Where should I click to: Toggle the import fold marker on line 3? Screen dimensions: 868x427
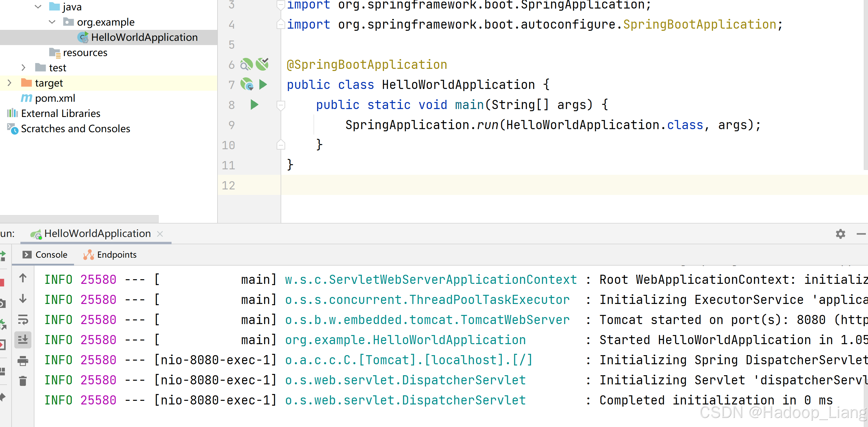(281, 5)
